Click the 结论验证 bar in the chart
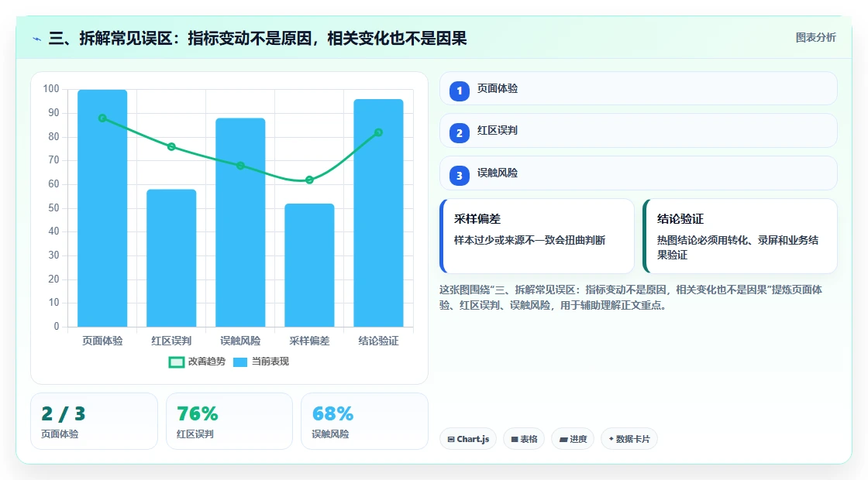Viewport: 868px width, 480px height. (x=379, y=213)
